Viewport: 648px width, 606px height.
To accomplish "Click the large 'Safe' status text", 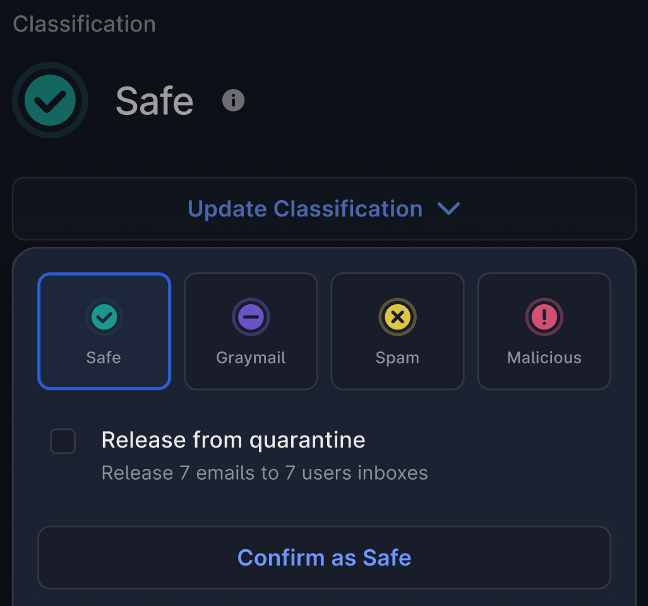I will [x=155, y=101].
